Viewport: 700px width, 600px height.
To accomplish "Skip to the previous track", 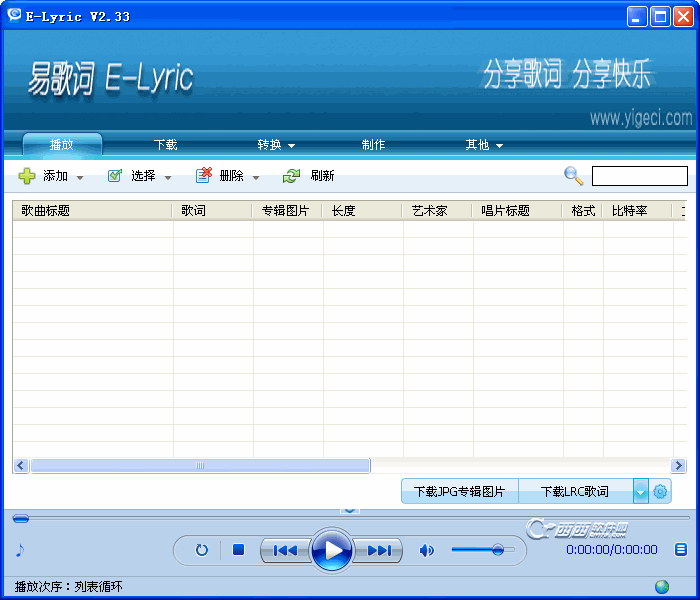I will point(285,550).
